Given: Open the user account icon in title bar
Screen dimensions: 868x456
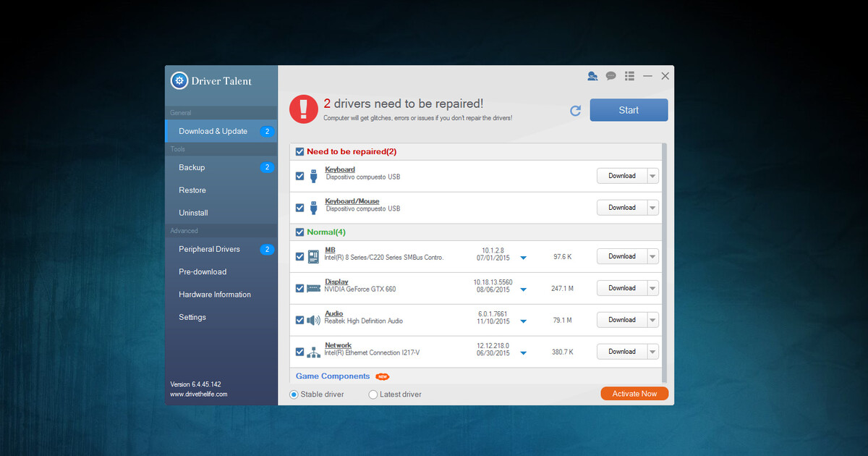Looking at the screenshot, I should (592, 76).
